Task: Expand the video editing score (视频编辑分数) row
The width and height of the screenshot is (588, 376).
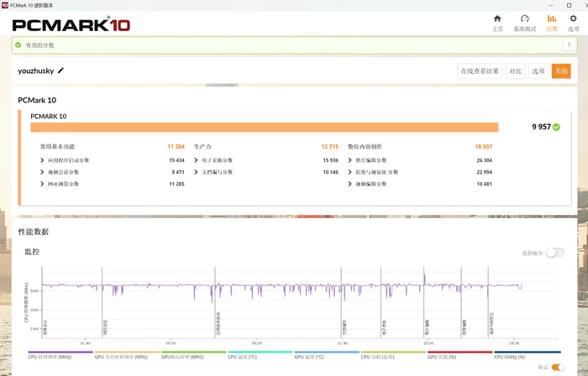Action: (349, 184)
